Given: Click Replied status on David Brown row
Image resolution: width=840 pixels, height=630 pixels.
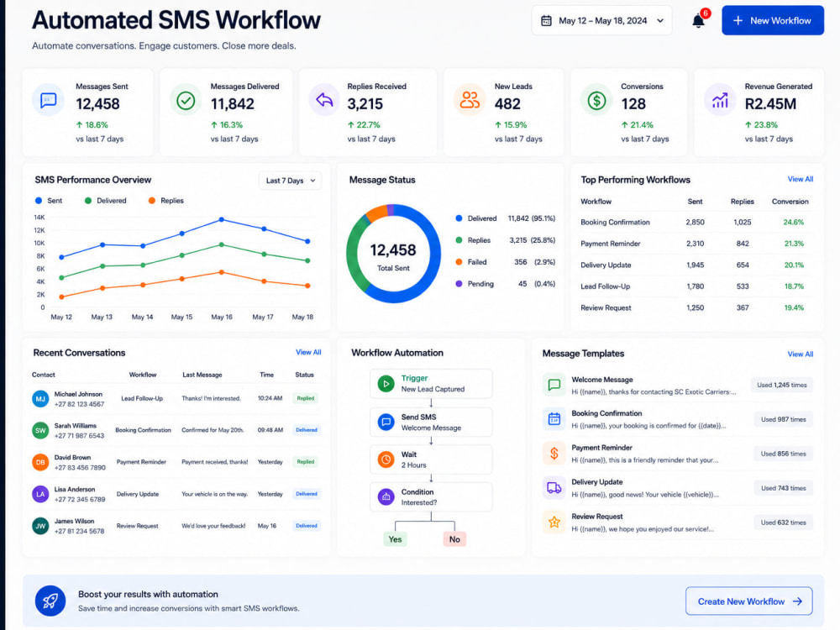Looking at the screenshot, I should 306,462.
